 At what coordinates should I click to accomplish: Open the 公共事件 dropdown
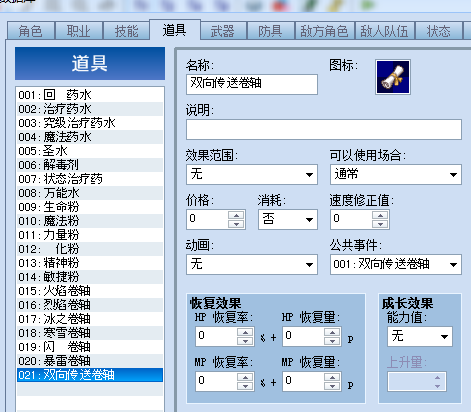[396, 264]
